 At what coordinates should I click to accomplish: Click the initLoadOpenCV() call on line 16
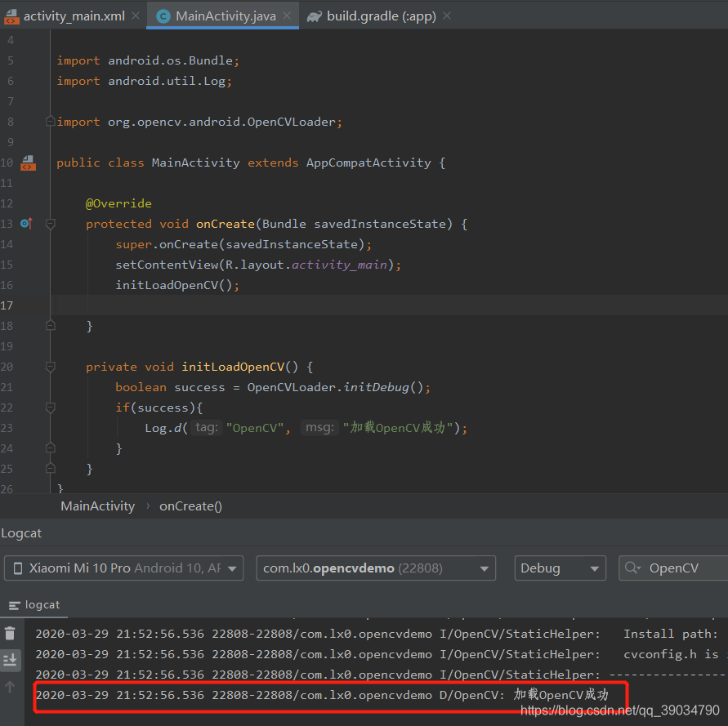174,286
